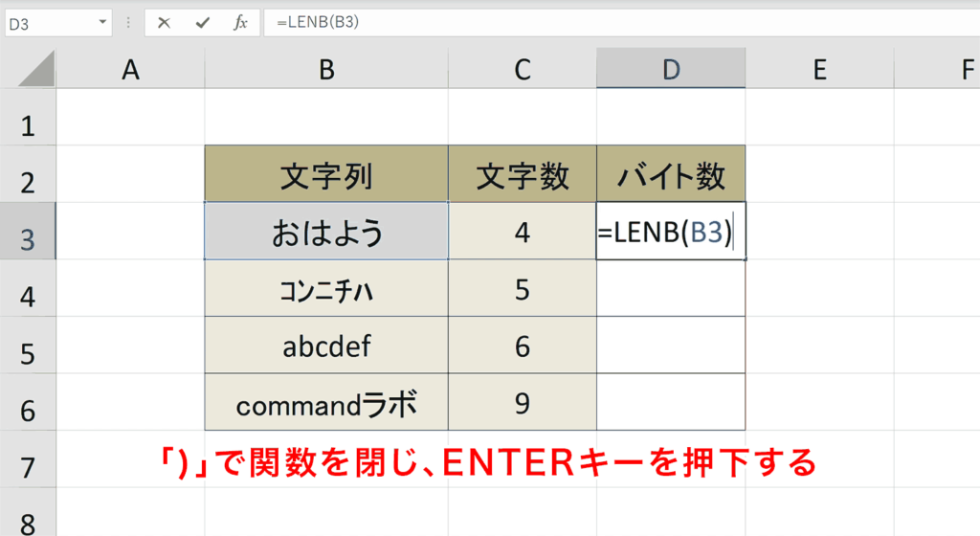
Task: Open Insert Function fx icon
Action: coord(240,23)
